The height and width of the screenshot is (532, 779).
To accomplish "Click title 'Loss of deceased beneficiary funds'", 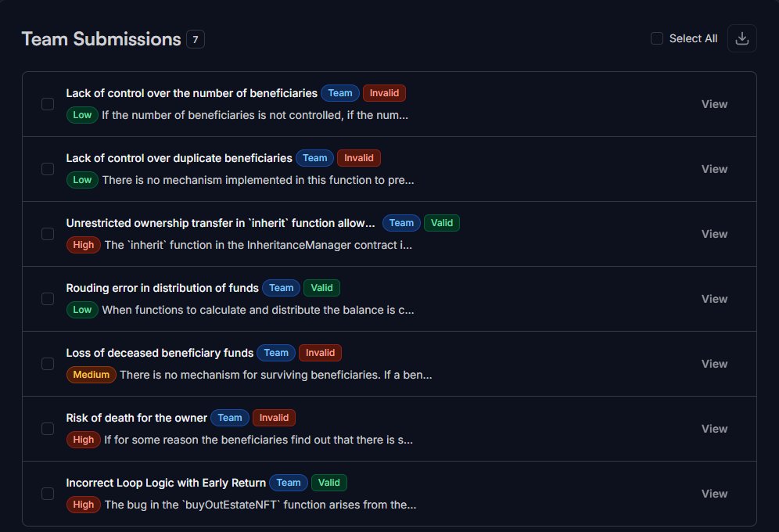I will [160, 353].
